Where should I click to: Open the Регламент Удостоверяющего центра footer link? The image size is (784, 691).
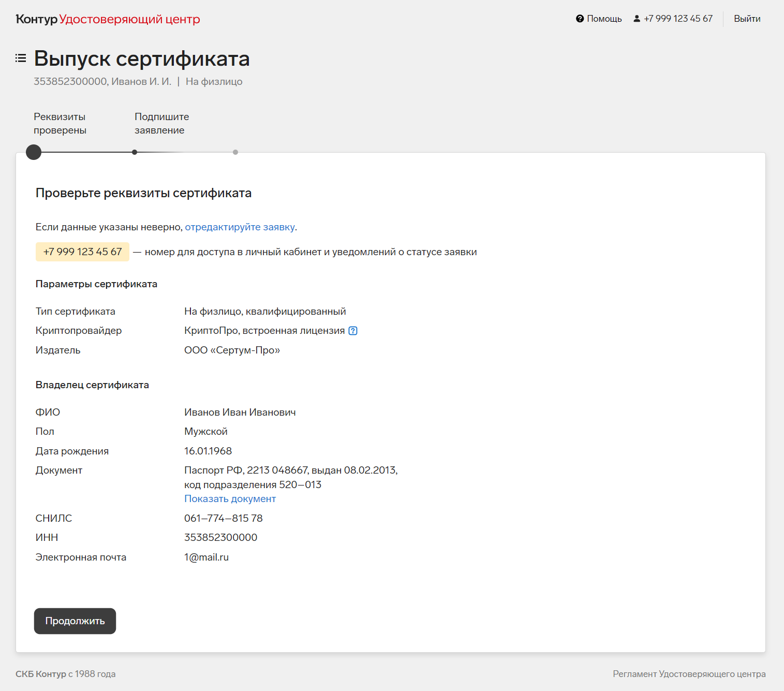(x=689, y=674)
